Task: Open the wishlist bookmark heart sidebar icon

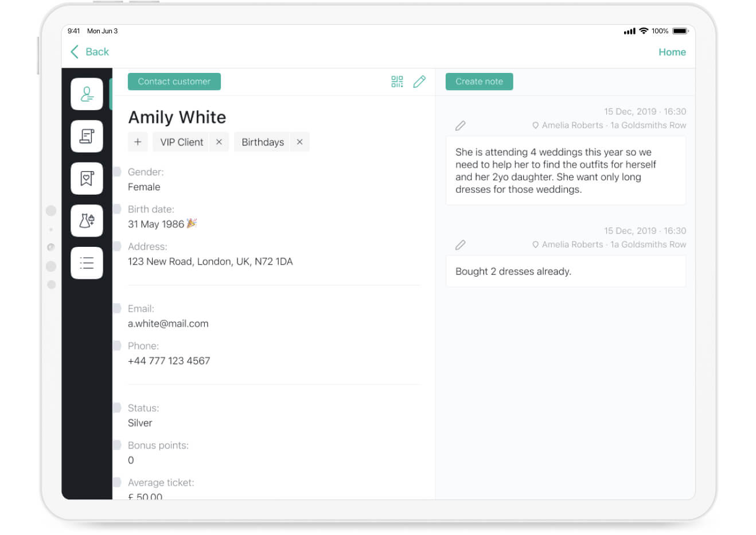Action: point(87,179)
